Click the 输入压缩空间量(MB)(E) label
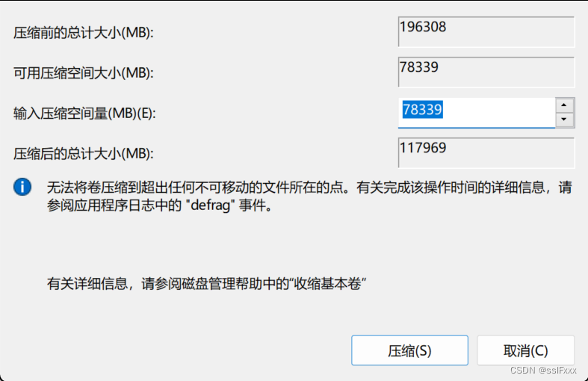Screen dimensions: 588x381 tap(84, 113)
